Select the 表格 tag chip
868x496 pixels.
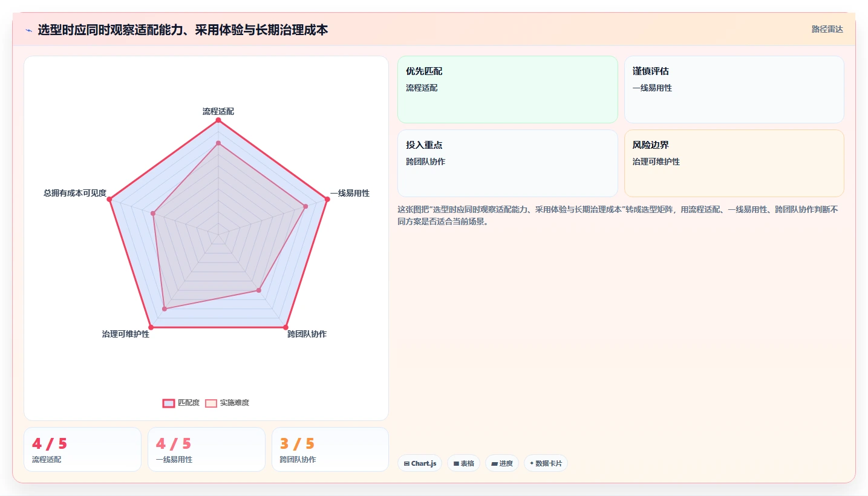464,463
